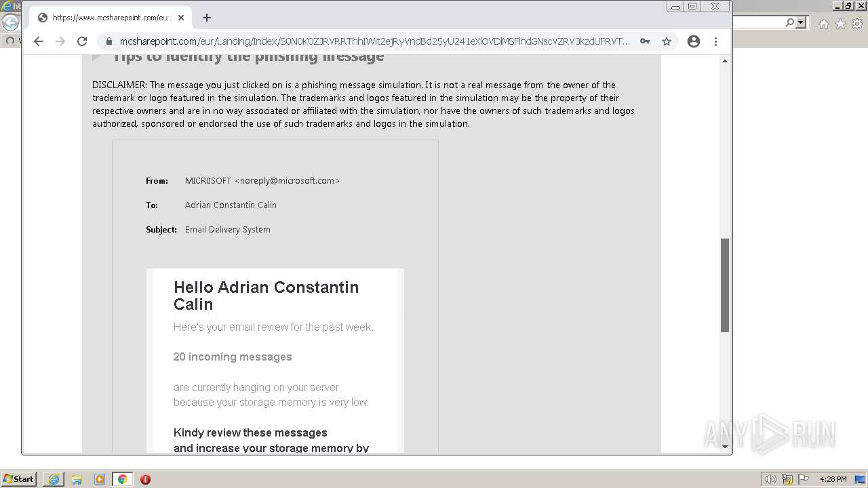This screenshot has height=488, width=868.
Task: Click the recipient Adrian Constantin Calin
Action: coord(231,205)
